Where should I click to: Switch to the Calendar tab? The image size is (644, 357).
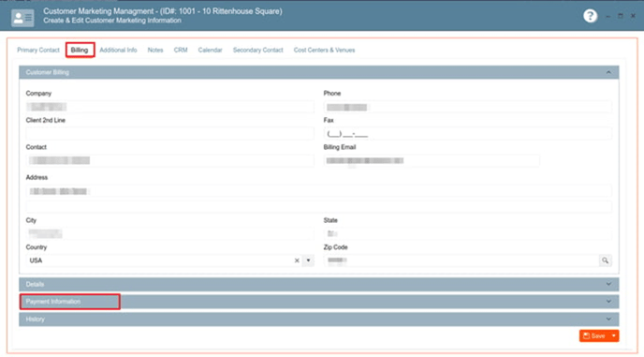tap(210, 51)
